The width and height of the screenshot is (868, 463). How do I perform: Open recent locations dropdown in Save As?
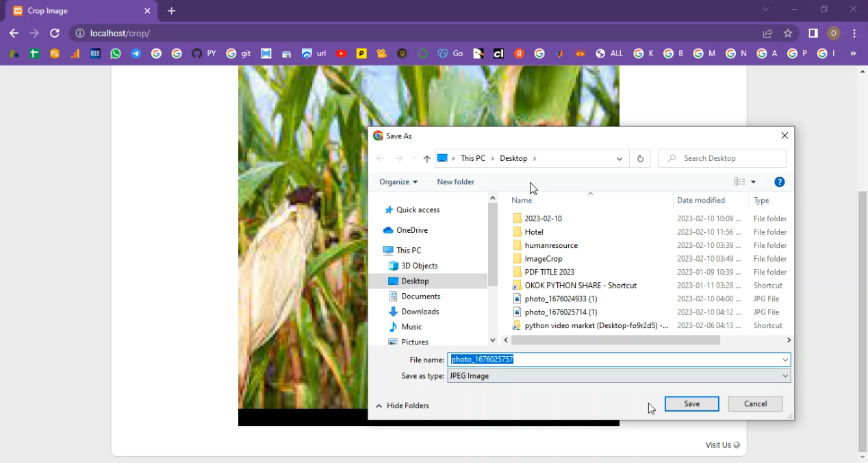tap(413, 158)
